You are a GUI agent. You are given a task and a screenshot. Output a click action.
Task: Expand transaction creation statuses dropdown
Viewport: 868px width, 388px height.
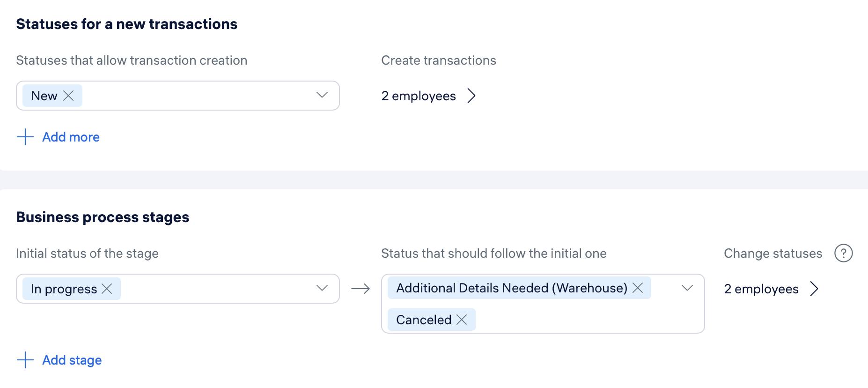pos(322,95)
